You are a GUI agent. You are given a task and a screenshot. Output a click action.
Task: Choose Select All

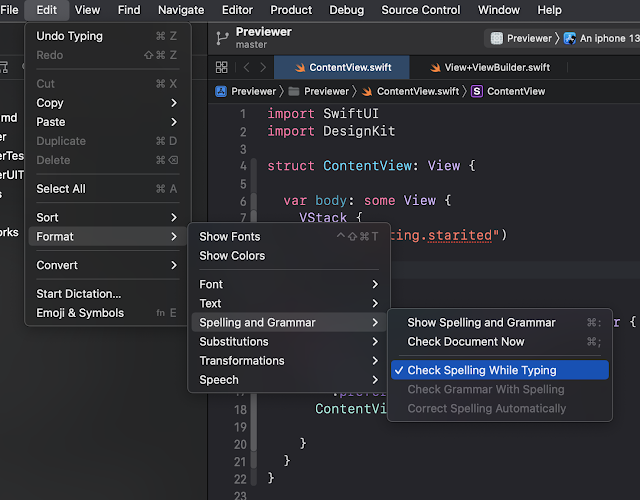107,189
